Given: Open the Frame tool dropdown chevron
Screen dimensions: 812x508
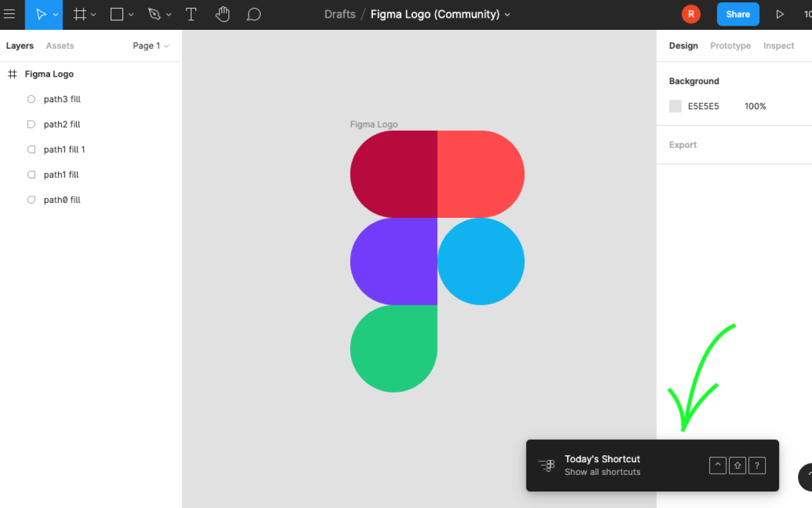Looking at the screenshot, I should pos(94,15).
